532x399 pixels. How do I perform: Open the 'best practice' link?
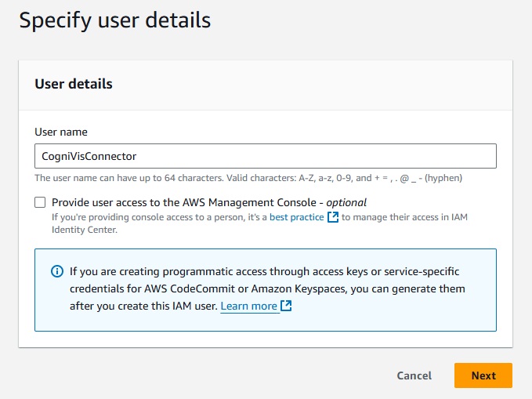(x=296, y=217)
